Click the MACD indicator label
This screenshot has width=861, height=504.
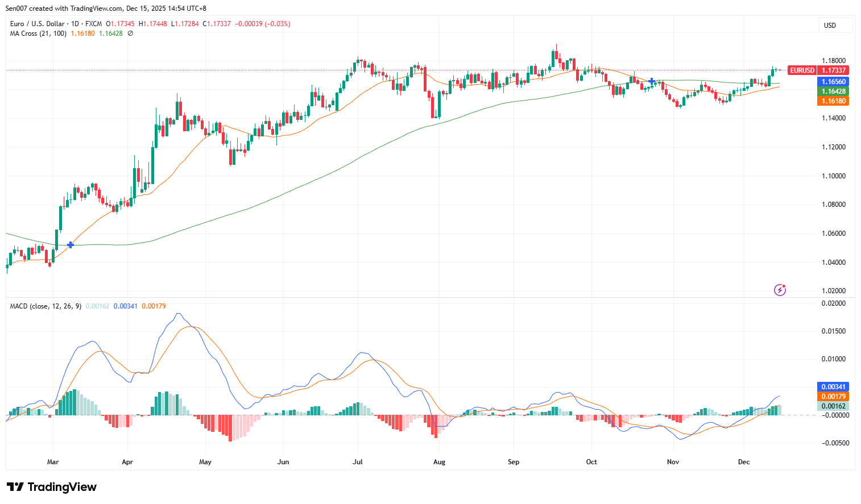(x=44, y=306)
